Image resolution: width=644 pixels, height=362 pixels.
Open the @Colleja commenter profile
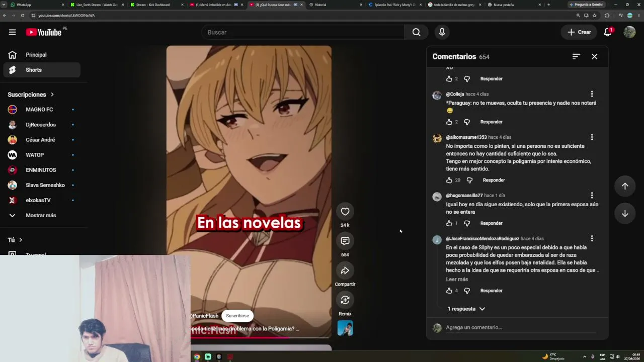click(455, 94)
